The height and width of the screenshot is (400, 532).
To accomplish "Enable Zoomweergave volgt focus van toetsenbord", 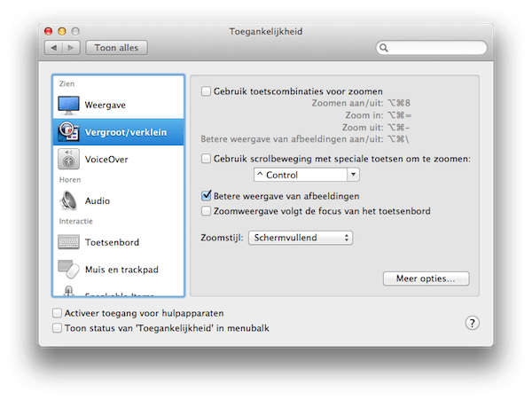I will tap(206, 211).
